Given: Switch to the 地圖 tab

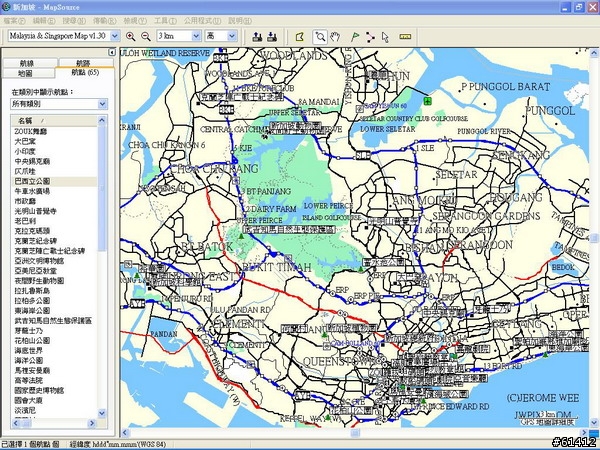Looking at the screenshot, I should click(x=29, y=73).
